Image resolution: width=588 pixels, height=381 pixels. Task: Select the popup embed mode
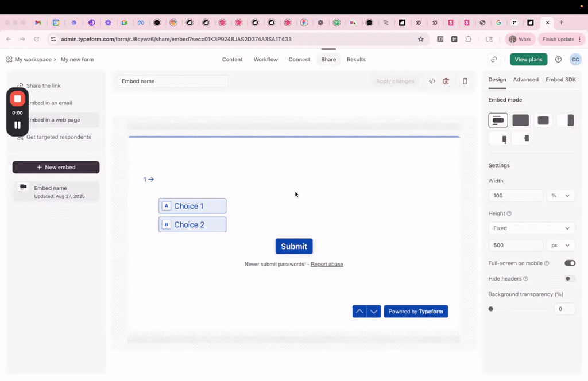coord(543,120)
